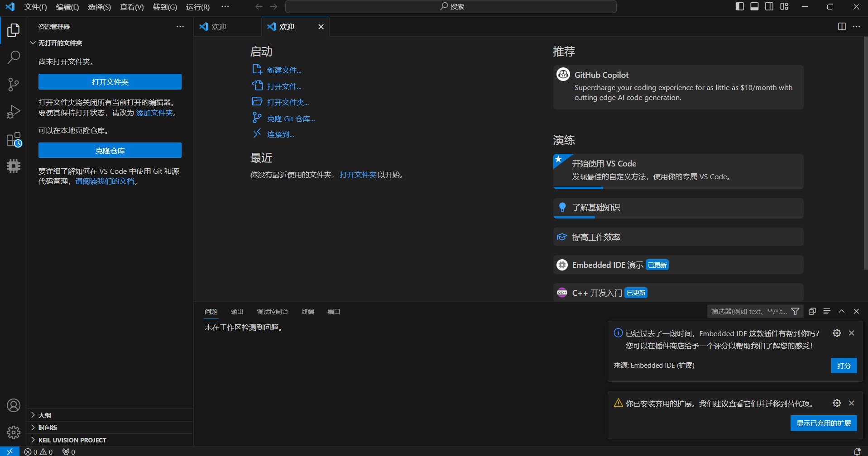The width and height of the screenshot is (868, 456).
Task: Open notifications bell in status bar
Action: pyautogui.click(x=857, y=451)
